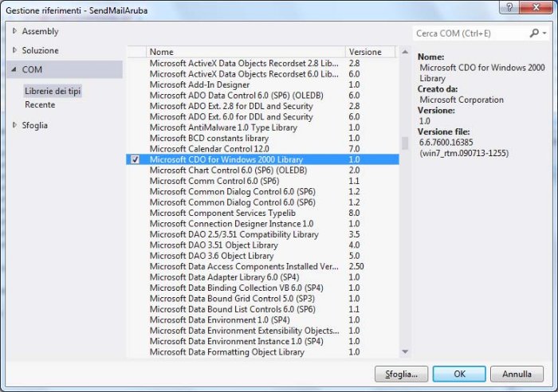
Task: Select Microsoft Data Binding Collection VB 6.0
Action: coord(262,288)
